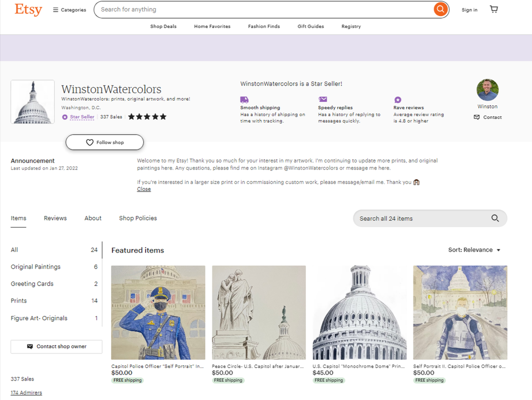
Task: Open the shopping cart
Action: (x=494, y=9)
